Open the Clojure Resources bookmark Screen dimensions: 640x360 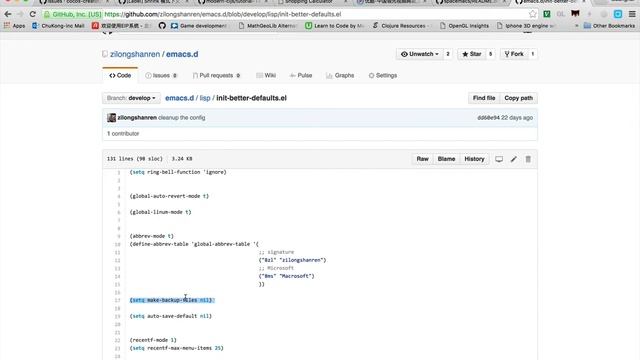tap(400, 26)
